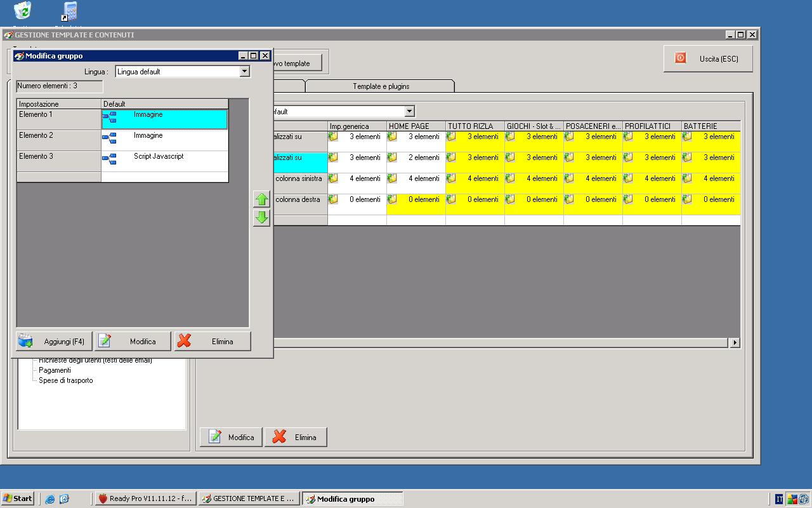This screenshot has width=812, height=508.
Task: Click 0 elementi text under POSACENERI
Action: pyautogui.click(x=601, y=199)
